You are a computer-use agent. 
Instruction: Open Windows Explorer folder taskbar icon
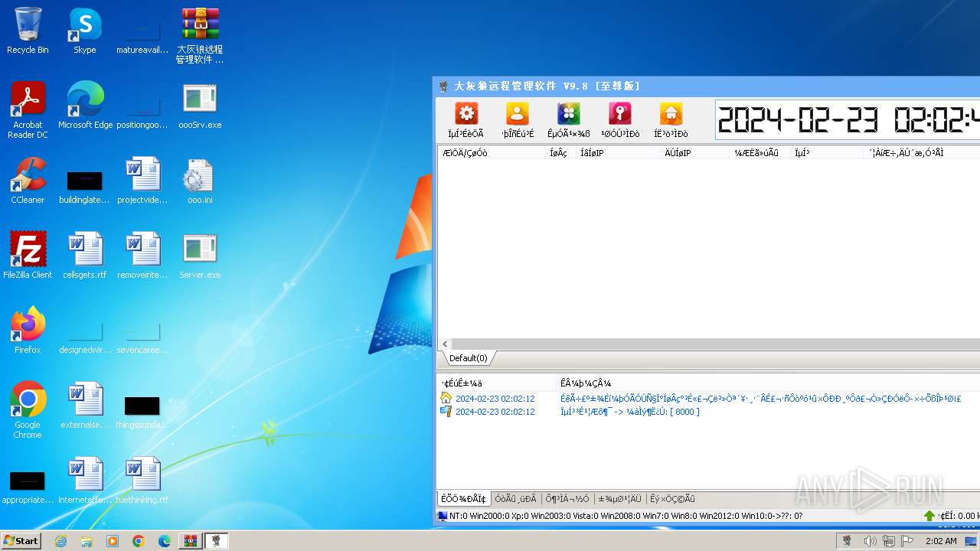click(x=87, y=541)
